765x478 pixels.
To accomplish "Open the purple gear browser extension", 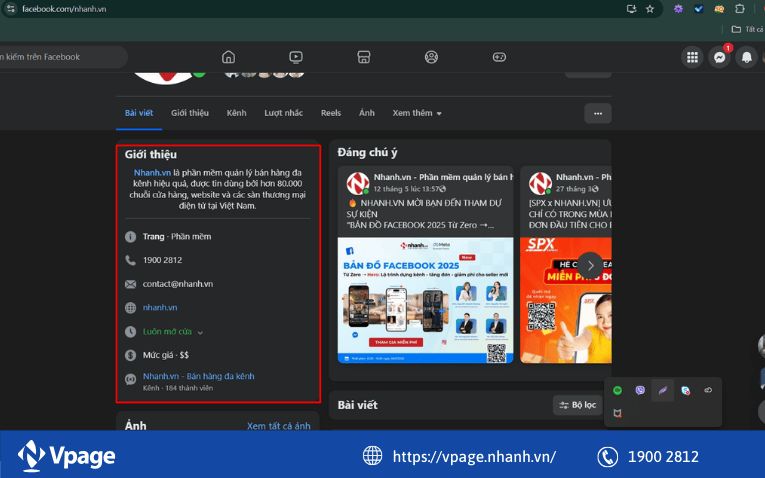I will point(678,9).
